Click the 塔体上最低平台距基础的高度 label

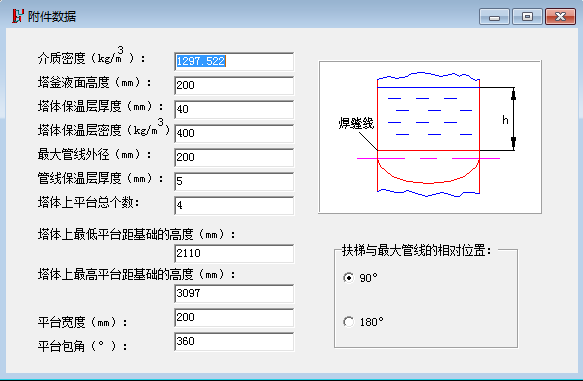[136, 235]
